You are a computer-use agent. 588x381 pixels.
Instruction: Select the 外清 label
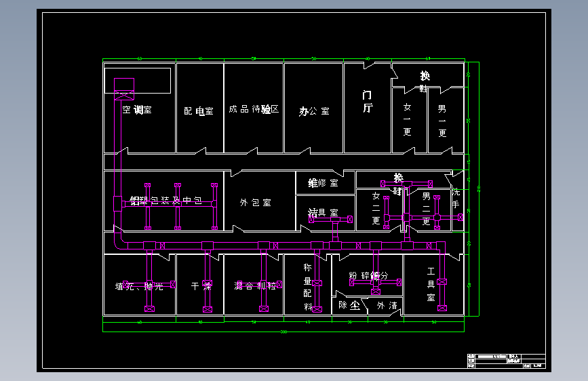coord(387,306)
